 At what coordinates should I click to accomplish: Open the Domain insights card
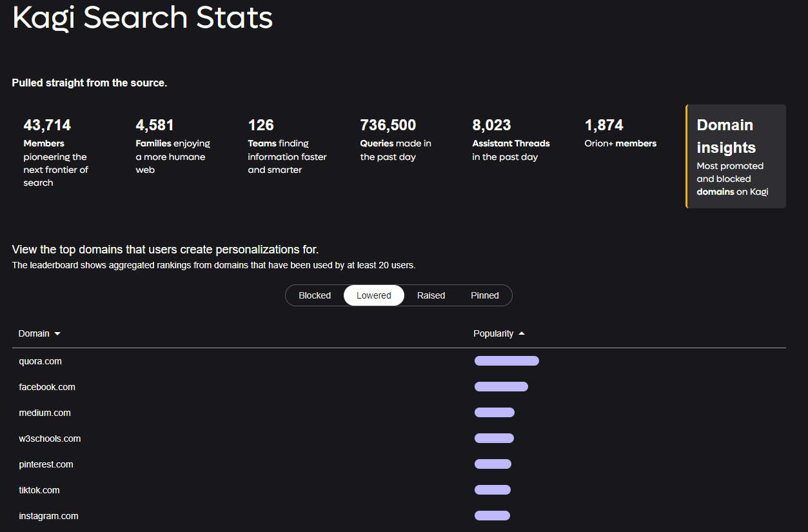click(x=736, y=157)
